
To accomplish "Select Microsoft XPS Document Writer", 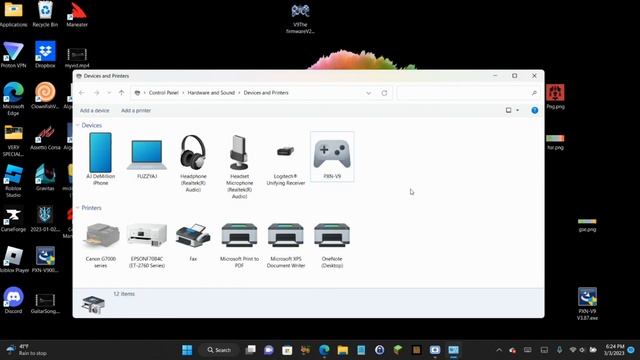I will tap(286, 245).
